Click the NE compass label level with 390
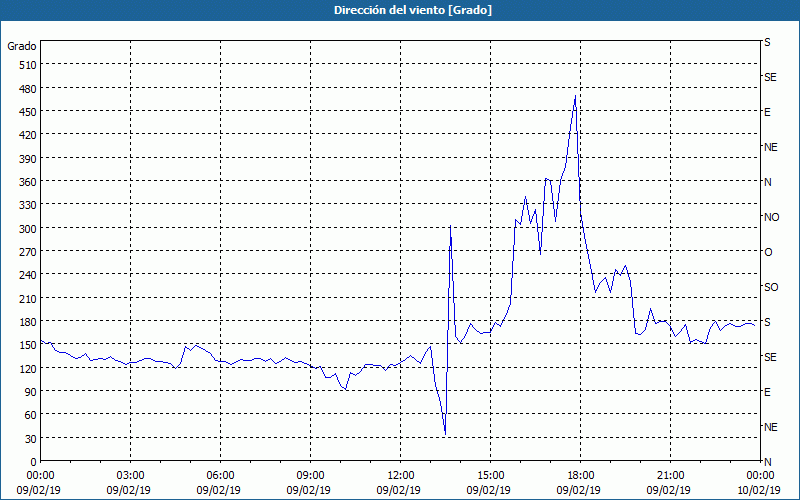 (x=770, y=147)
